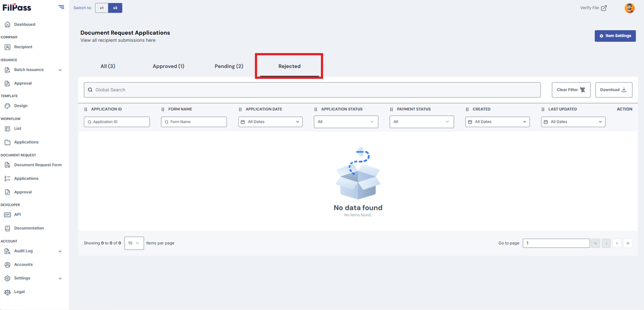This screenshot has width=644, height=310.
Task: Switch to version v2
Action: 115,8
